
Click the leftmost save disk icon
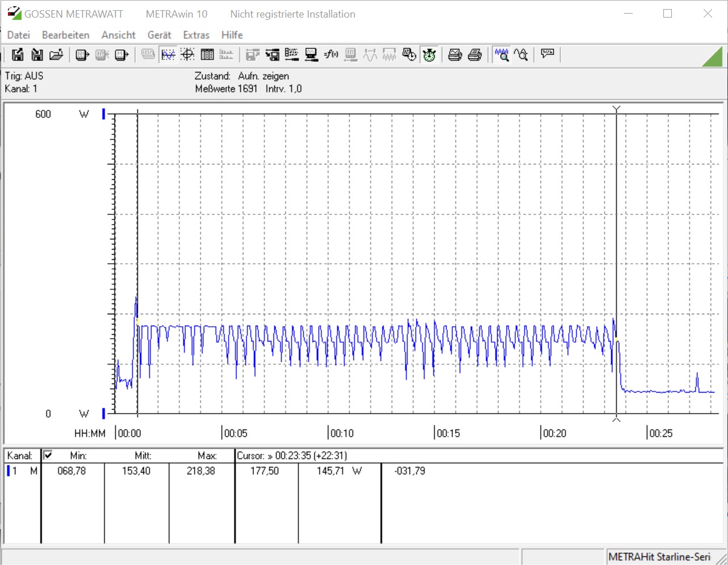pyautogui.click(x=18, y=54)
